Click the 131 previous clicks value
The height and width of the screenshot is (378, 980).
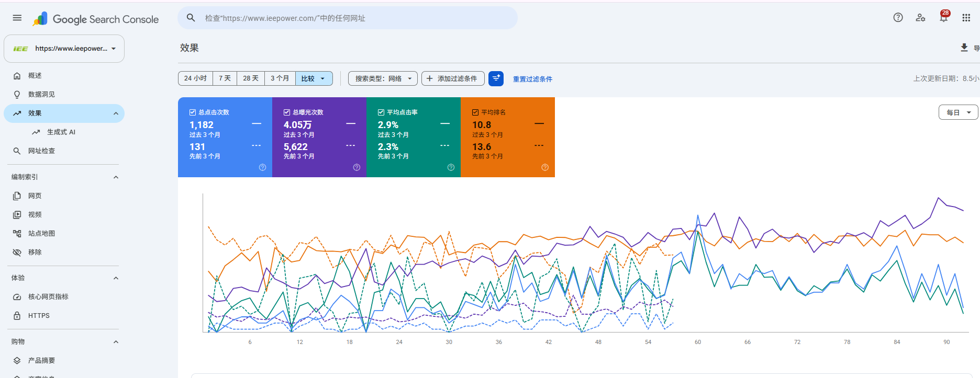click(x=197, y=147)
